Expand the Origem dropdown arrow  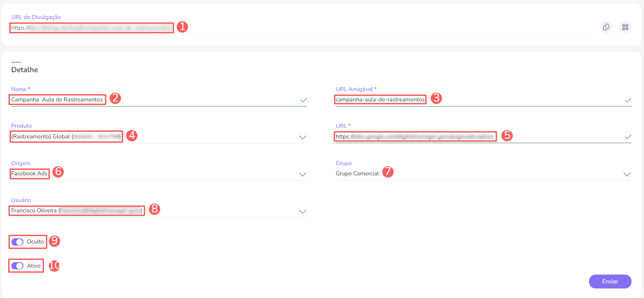(x=302, y=174)
